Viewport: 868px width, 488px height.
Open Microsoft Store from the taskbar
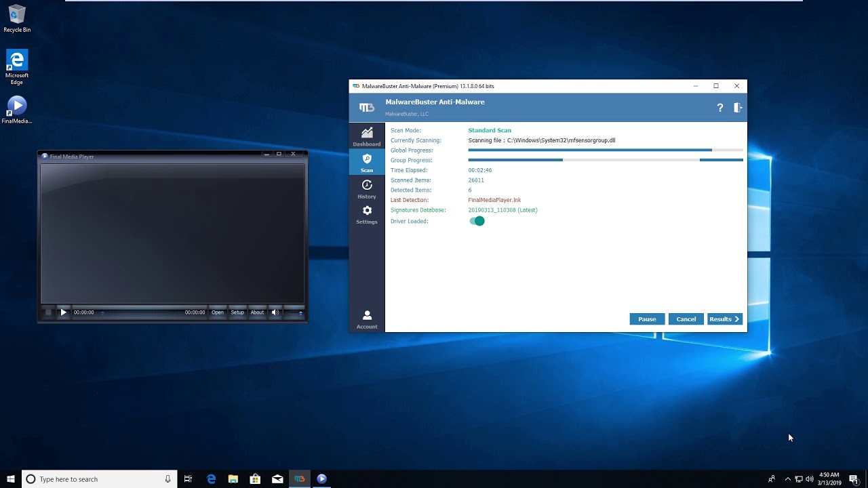point(255,479)
